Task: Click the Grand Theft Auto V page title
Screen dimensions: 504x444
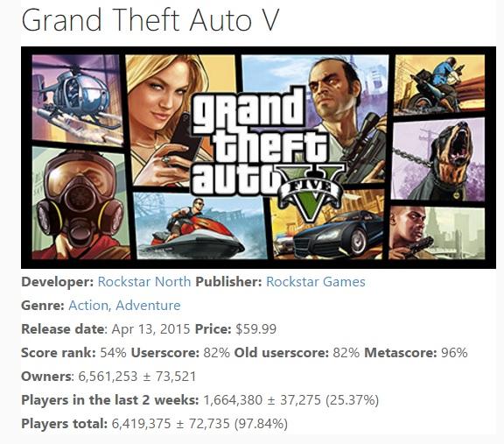Action: [x=150, y=20]
